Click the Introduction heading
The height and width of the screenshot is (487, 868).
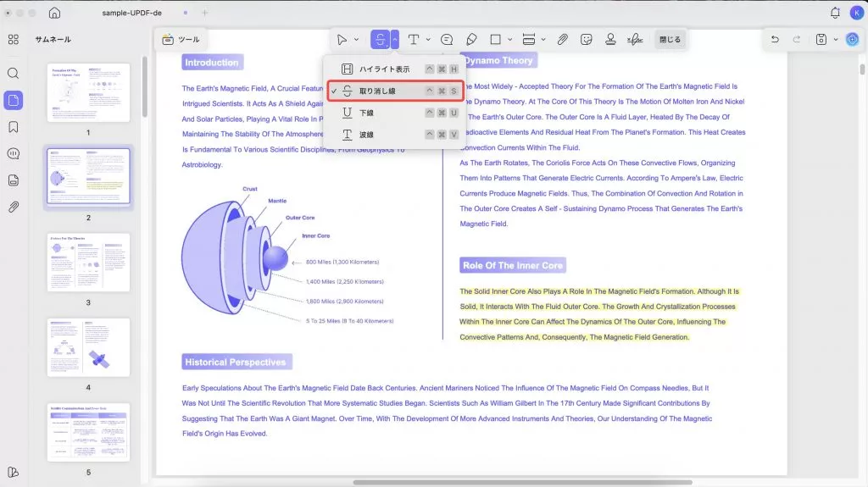[212, 63]
